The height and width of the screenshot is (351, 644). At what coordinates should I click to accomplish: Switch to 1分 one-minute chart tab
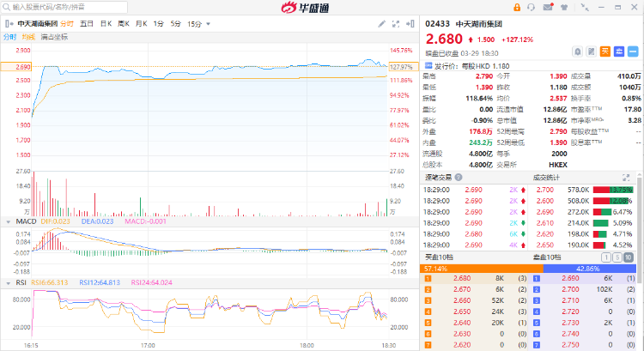point(159,24)
